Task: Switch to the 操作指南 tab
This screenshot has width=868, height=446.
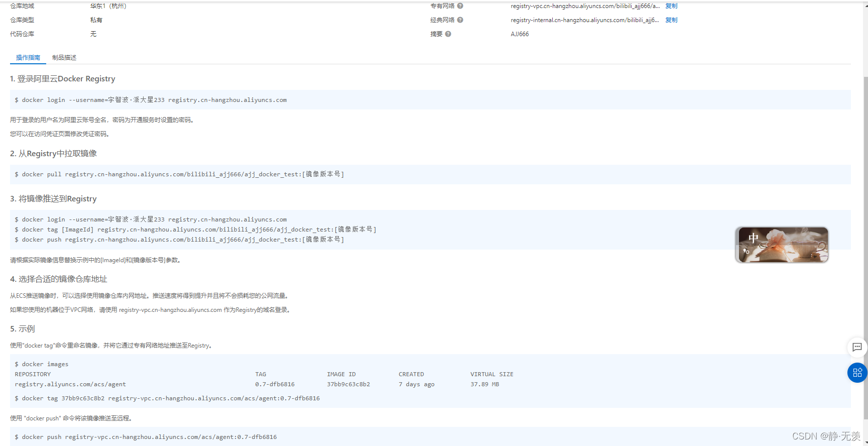Action: click(x=28, y=58)
